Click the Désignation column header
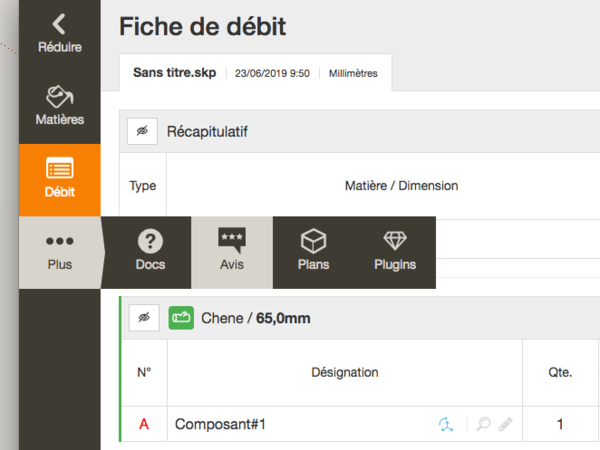The width and height of the screenshot is (600, 450). [x=344, y=373]
